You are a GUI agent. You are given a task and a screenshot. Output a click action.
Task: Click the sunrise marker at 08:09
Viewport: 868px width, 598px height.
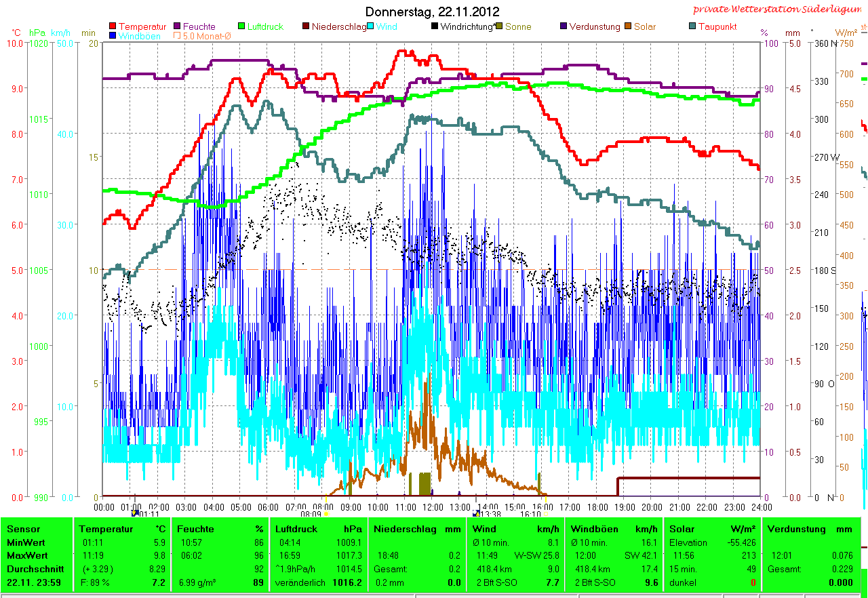point(326,514)
